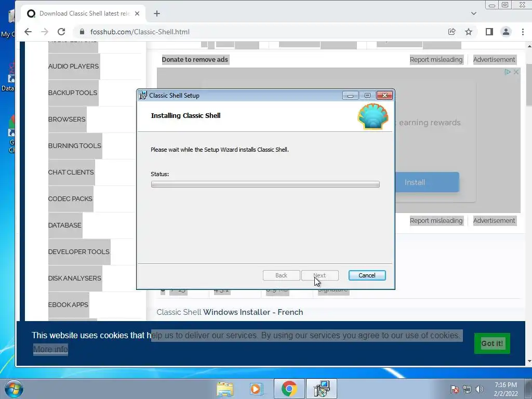
Task: Open the Action Center flag icon
Action: [x=455, y=389]
